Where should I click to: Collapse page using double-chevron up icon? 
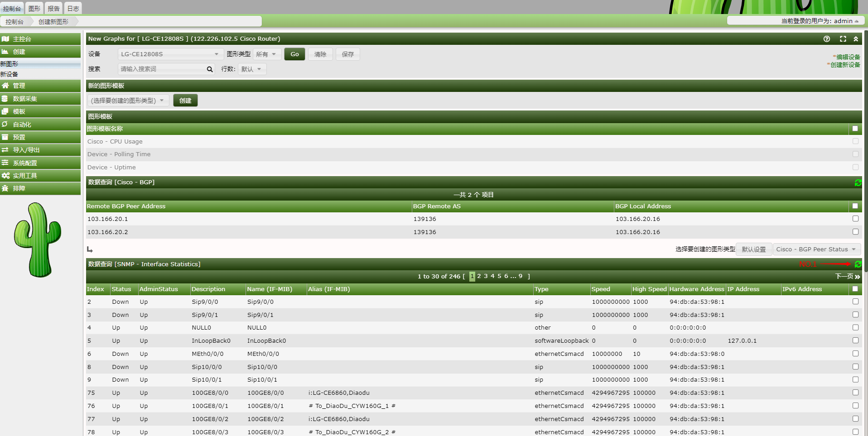point(856,39)
